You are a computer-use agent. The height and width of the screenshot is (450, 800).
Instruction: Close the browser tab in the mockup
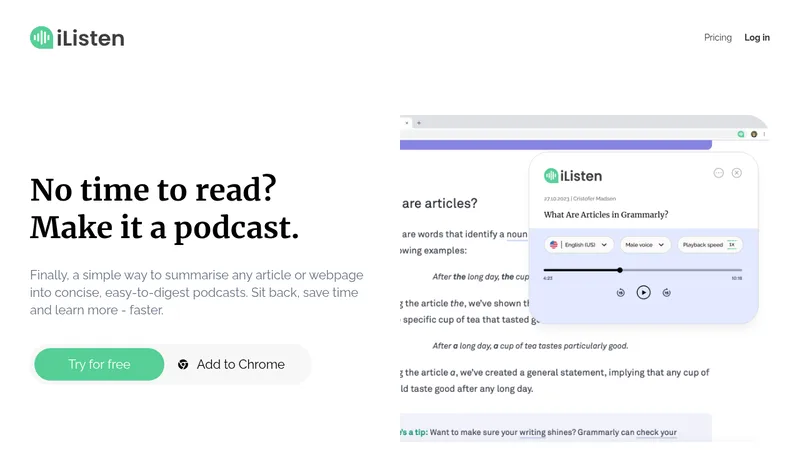point(407,123)
